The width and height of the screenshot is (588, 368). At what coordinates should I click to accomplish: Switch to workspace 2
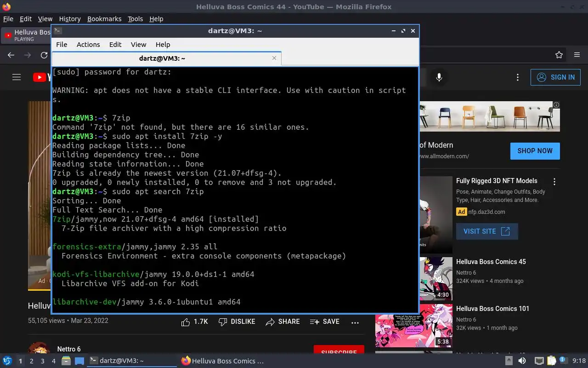(31, 361)
